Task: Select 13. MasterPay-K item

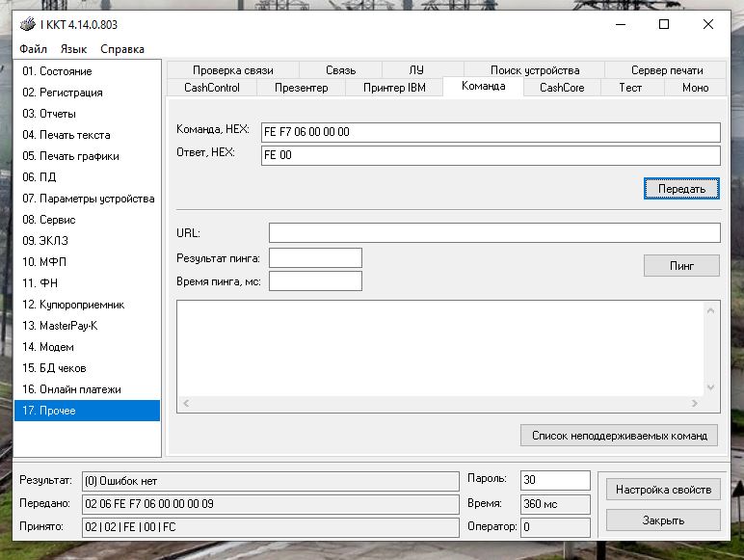Action: pyautogui.click(x=88, y=326)
